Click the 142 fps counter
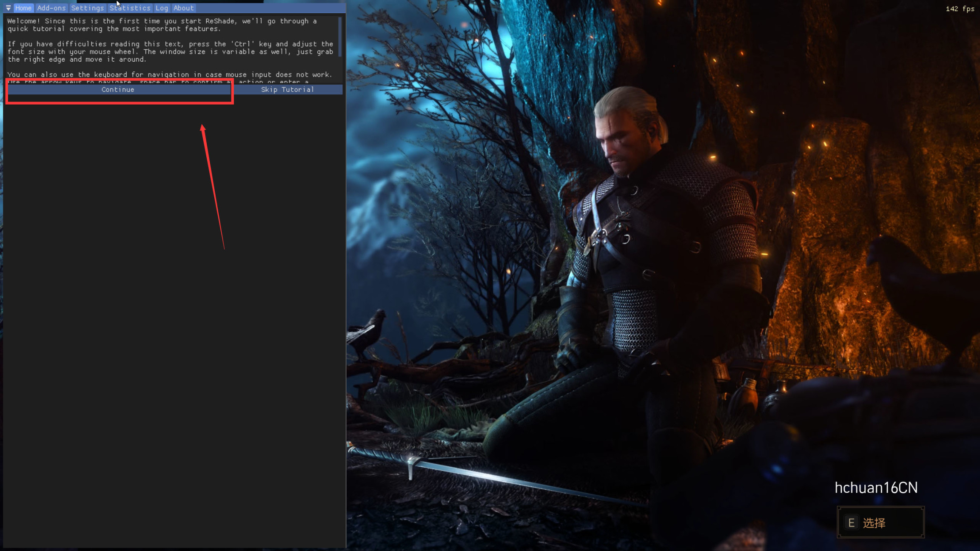 (x=960, y=9)
